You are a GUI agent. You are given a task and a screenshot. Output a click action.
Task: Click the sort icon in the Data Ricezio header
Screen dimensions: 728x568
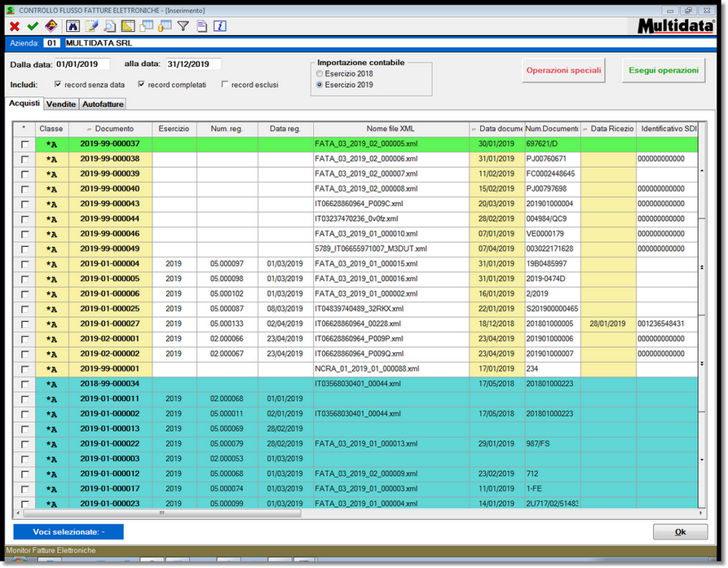click(585, 130)
